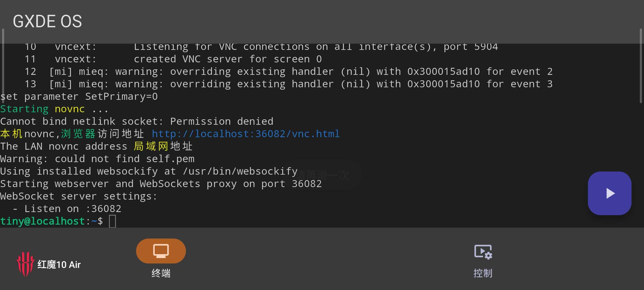Click the terminal cursor at the prompt
Screen dimensions: 644x290
point(112,221)
